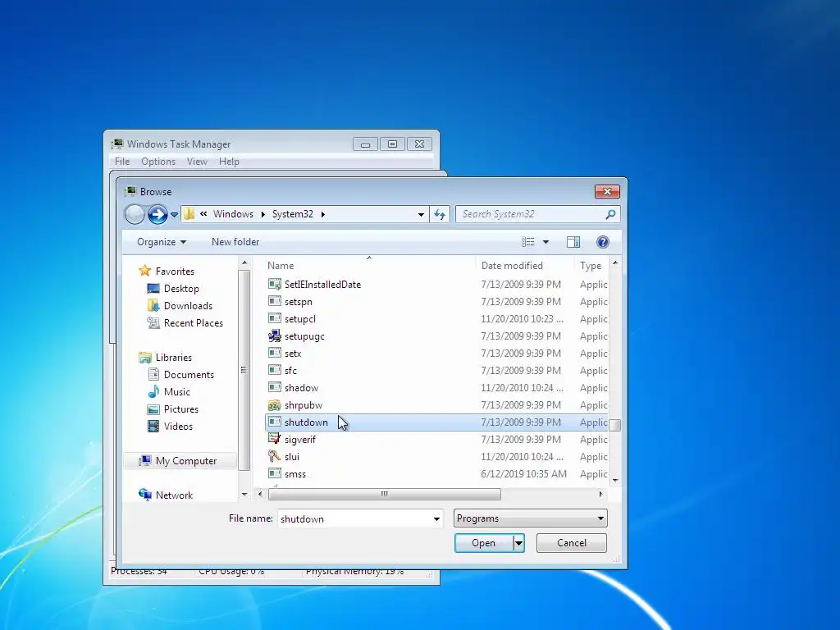The width and height of the screenshot is (840, 630).
Task: Open Documents library in sidebar
Action: [x=189, y=375]
